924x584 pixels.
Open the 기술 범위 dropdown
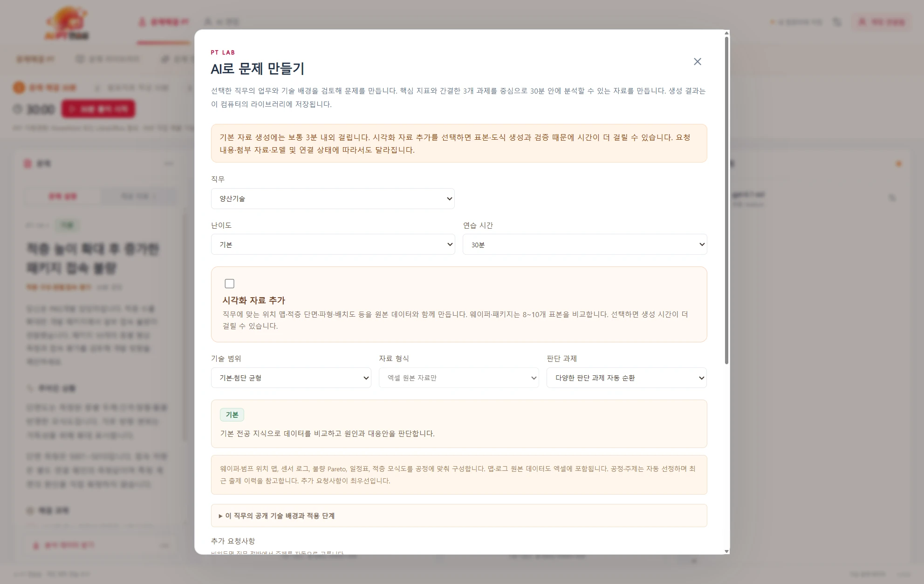coord(291,378)
